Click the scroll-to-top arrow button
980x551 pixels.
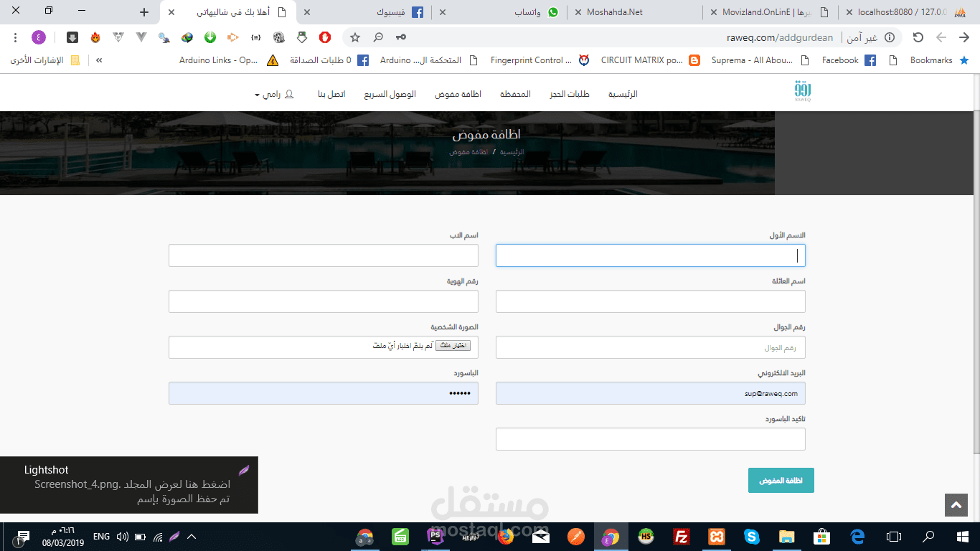point(956,505)
